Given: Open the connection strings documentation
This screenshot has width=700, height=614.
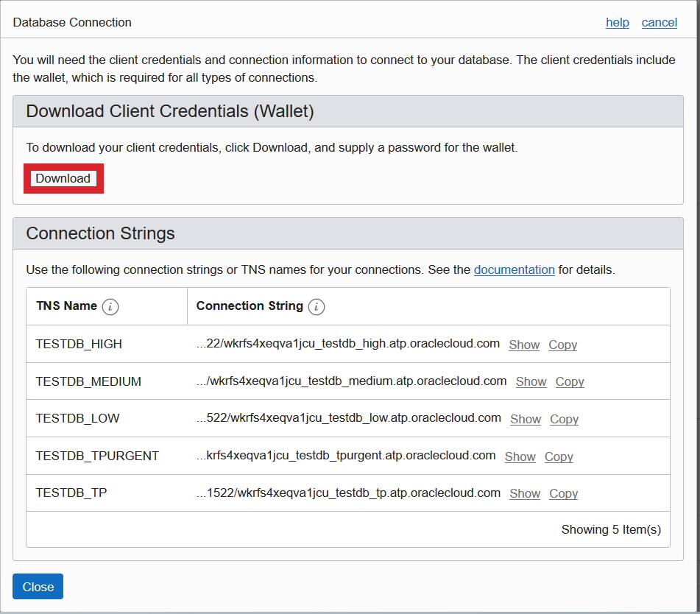Looking at the screenshot, I should pyautogui.click(x=514, y=269).
